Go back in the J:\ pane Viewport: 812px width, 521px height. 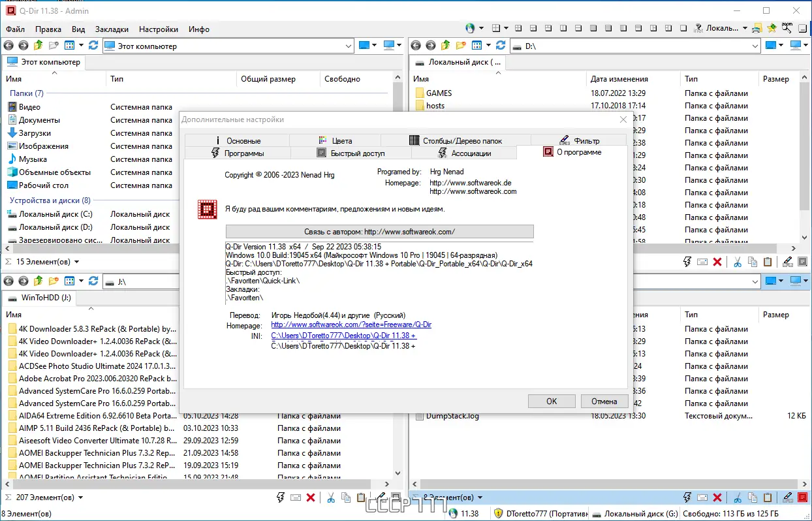click(x=8, y=281)
